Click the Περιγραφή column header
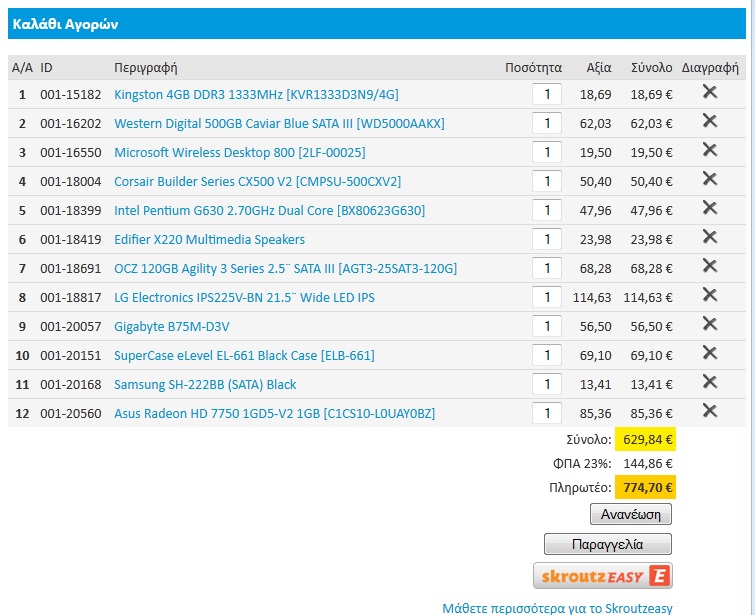 145,68
